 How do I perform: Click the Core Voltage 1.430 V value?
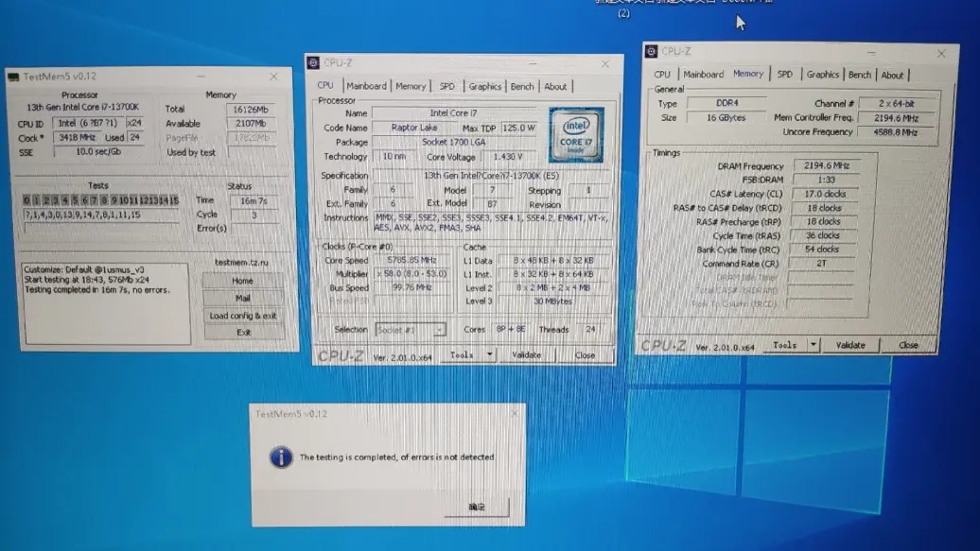click(x=507, y=157)
